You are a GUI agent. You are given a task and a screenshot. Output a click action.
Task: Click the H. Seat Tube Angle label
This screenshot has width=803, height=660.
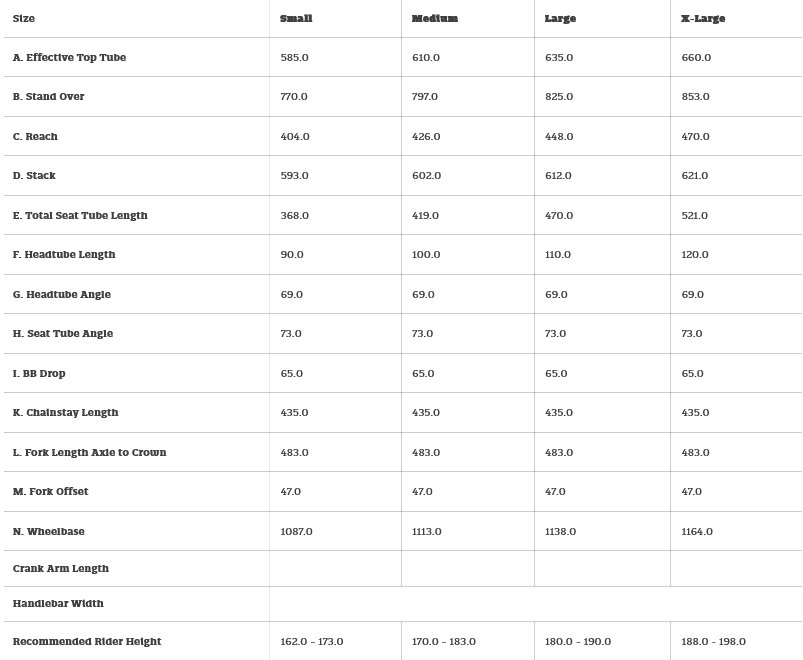point(63,334)
